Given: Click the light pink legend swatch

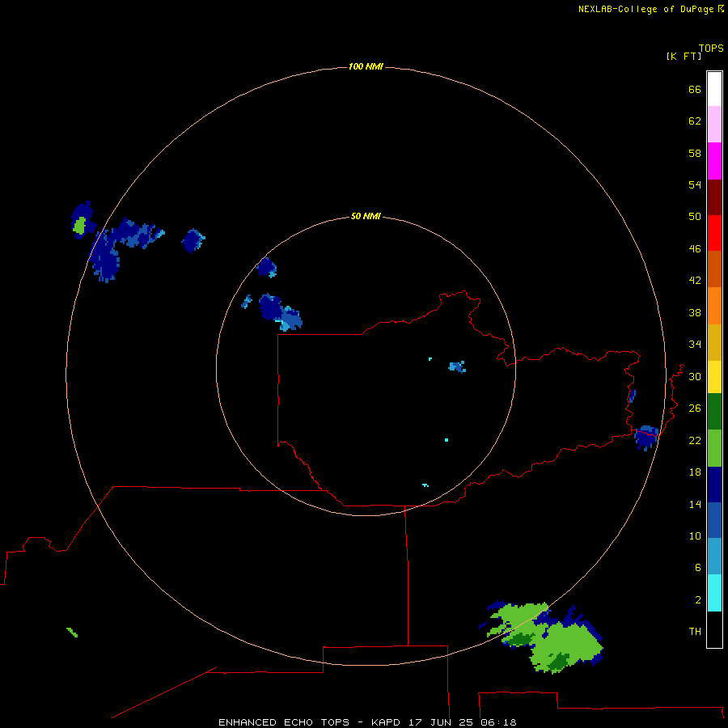Looking at the screenshot, I should [x=714, y=125].
